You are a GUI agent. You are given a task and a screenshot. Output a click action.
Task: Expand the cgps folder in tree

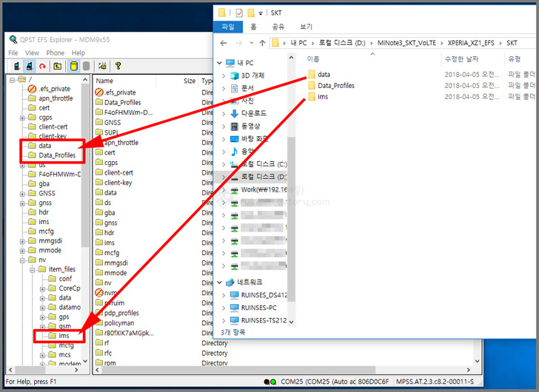point(22,117)
